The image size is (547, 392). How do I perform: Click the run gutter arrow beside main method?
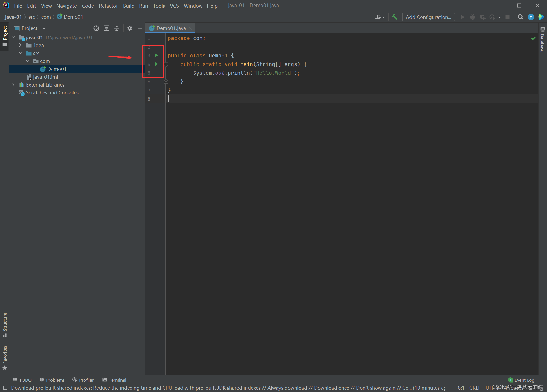coord(156,64)
